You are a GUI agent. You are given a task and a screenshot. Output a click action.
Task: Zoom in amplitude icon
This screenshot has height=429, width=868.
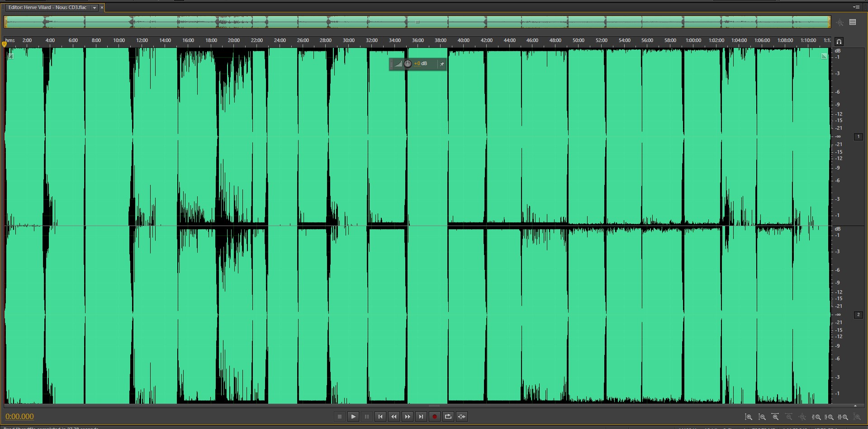pos(749,417)
